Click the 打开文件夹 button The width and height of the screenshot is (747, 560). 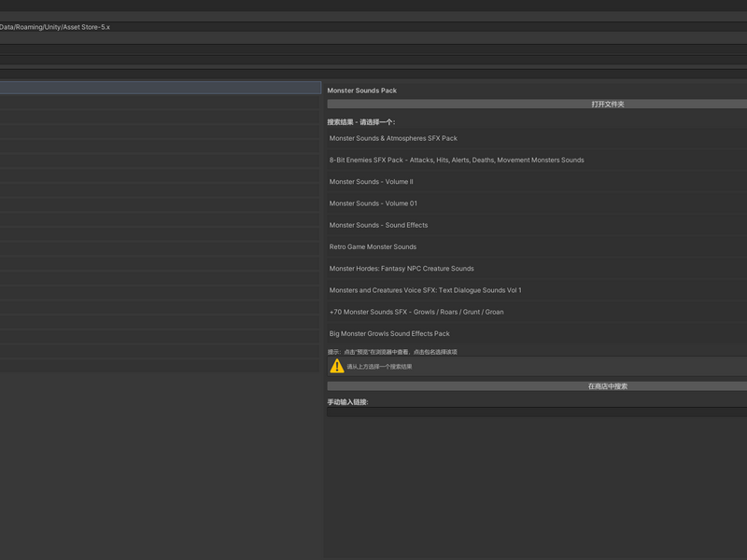537,104
